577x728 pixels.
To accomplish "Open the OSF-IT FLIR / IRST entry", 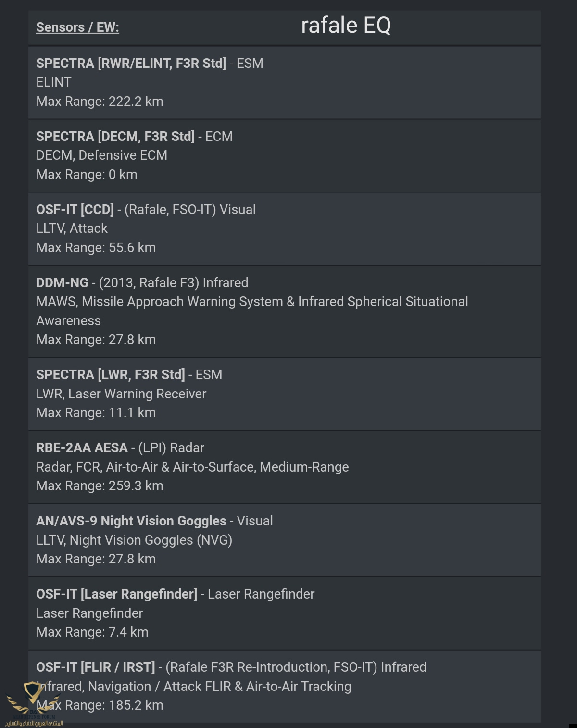I will pos(96,667).
